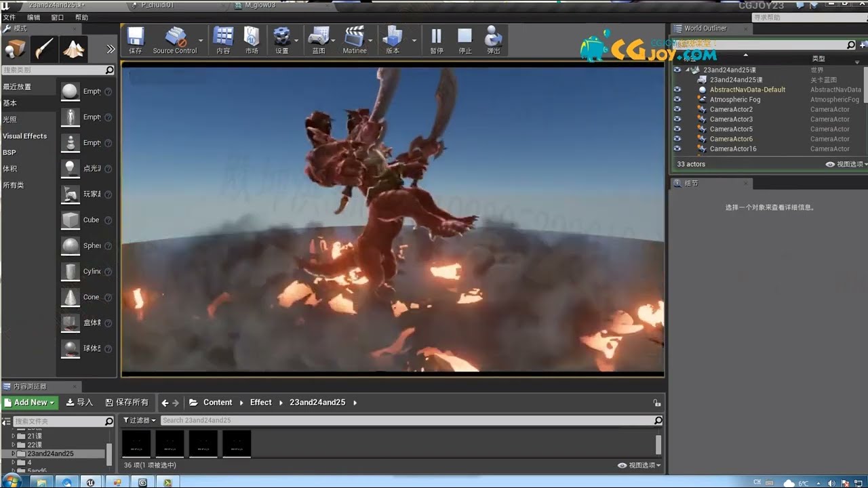
Task: Click the 导入 import button
Action: coord(79,403)
